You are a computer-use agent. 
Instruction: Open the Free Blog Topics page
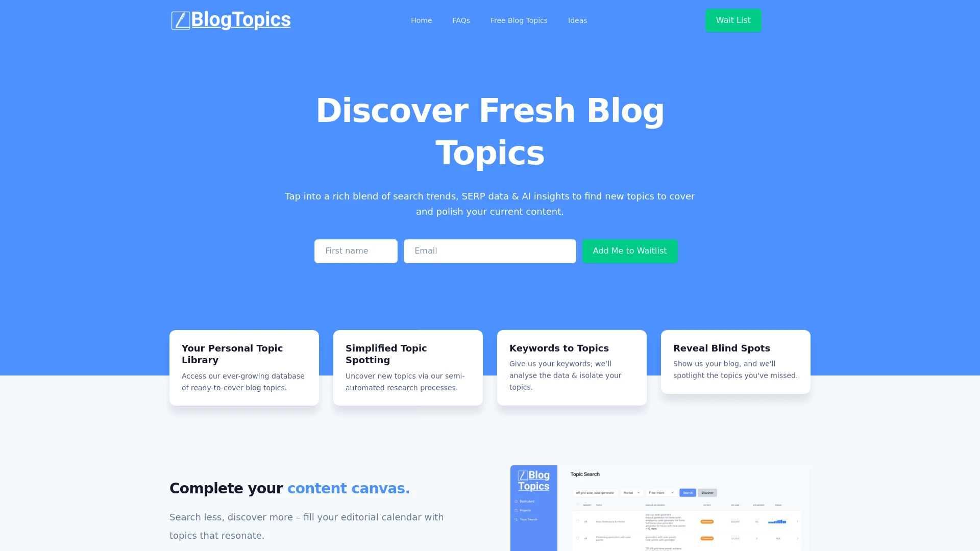click(x=519, y=20)
